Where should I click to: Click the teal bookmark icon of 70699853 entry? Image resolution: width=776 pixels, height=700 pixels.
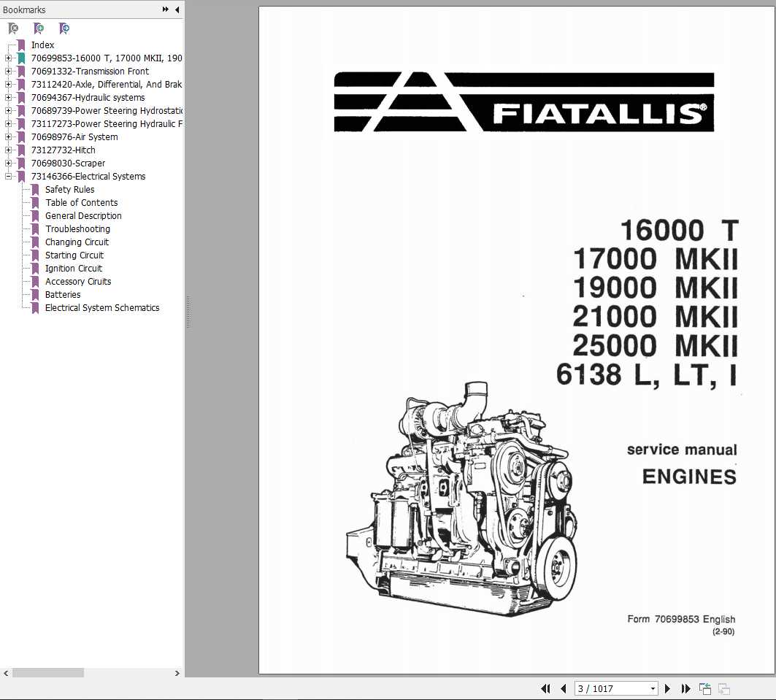click(21, 58)
